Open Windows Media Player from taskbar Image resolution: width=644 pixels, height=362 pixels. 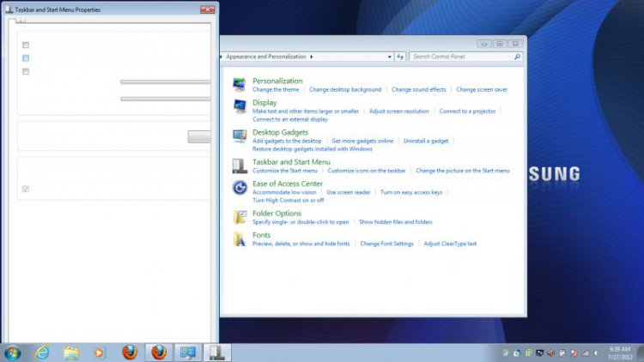tap(100, 353)
